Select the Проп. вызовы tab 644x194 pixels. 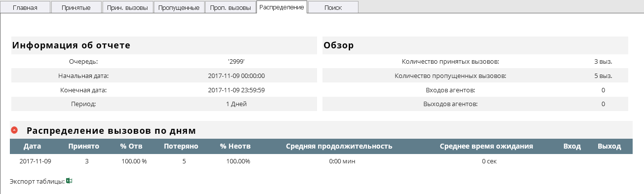coord(230,7)
